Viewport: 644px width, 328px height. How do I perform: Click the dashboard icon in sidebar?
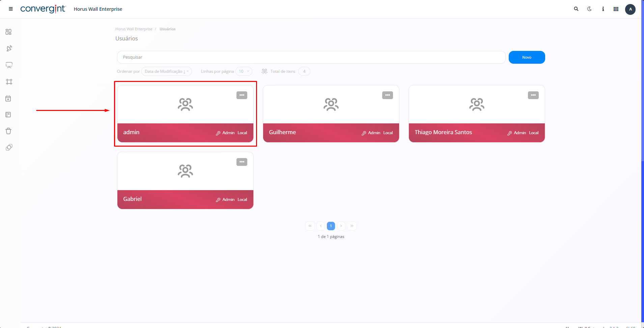click(x=9, y=32)
